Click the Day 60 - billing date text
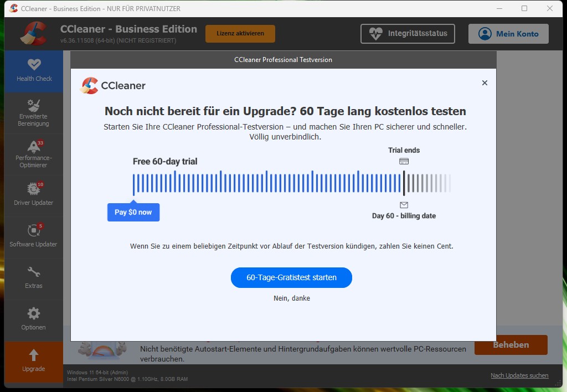This screenshot has width=567, height=392. pyautogui.click(x=404, y=216)
